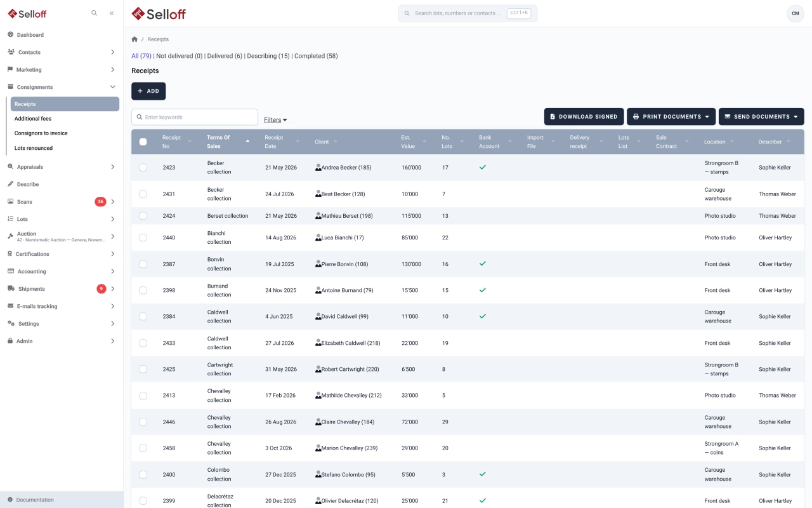The image size is (812, 508).
Task: Click the Describe pencil icon
Action: 11,184
